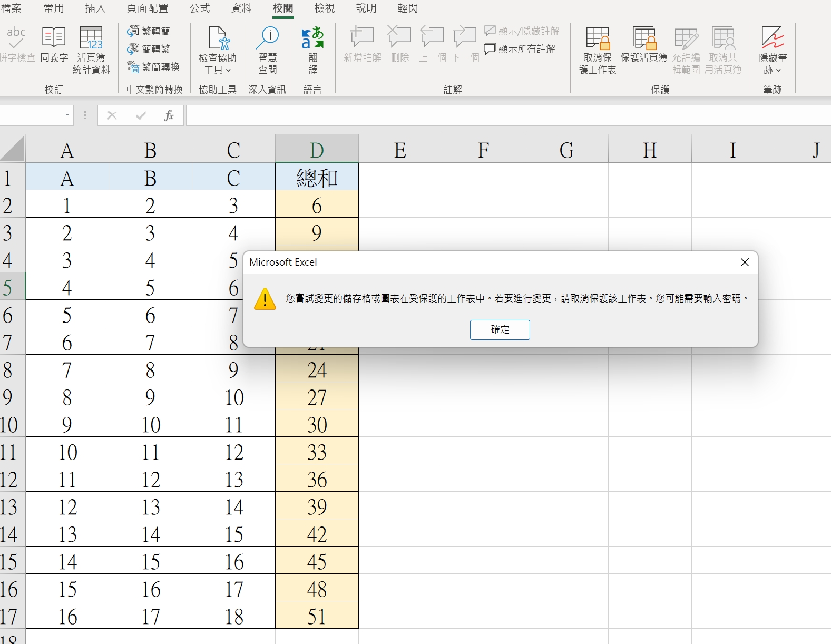Click the Select All corner triangle

coord(12,149)
